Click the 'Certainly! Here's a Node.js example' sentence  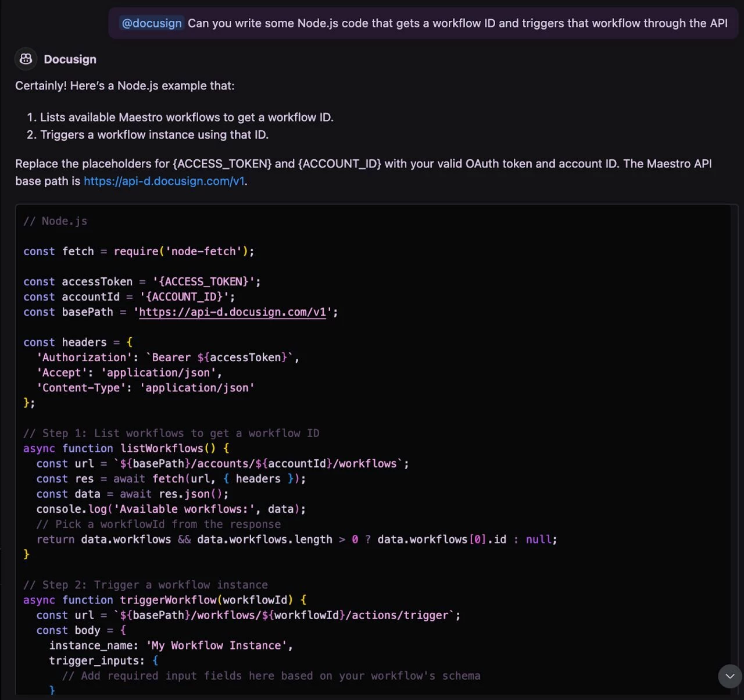tap(125, 85)
